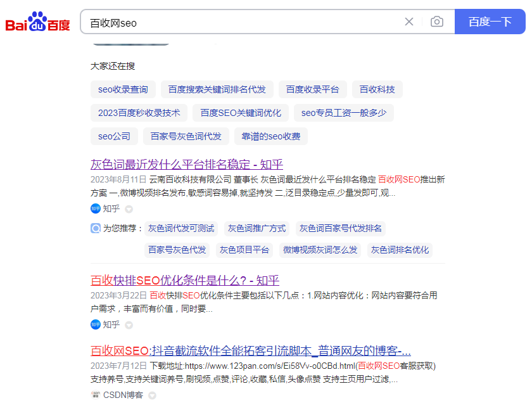
Task: Select the 百度搜索关键词排名代发 suggestion
Action: [x=217, y=89]
